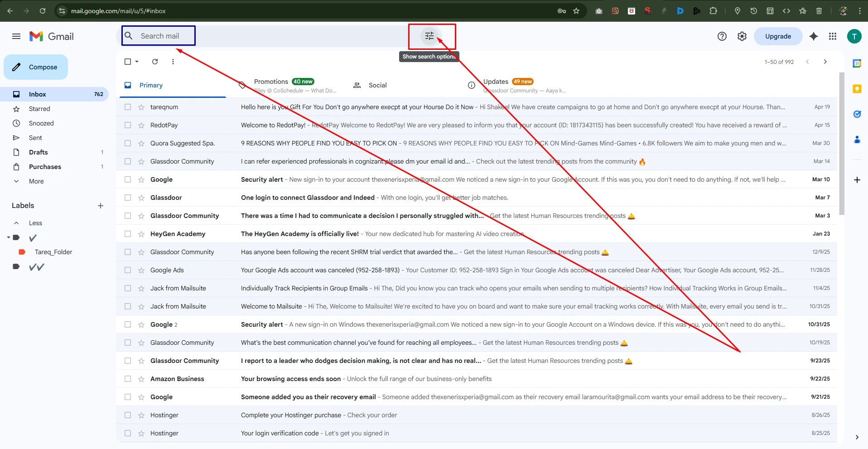Open Google Tasks side panel
This screenshot has height=449, width=868.
click(x=857, y=114)
